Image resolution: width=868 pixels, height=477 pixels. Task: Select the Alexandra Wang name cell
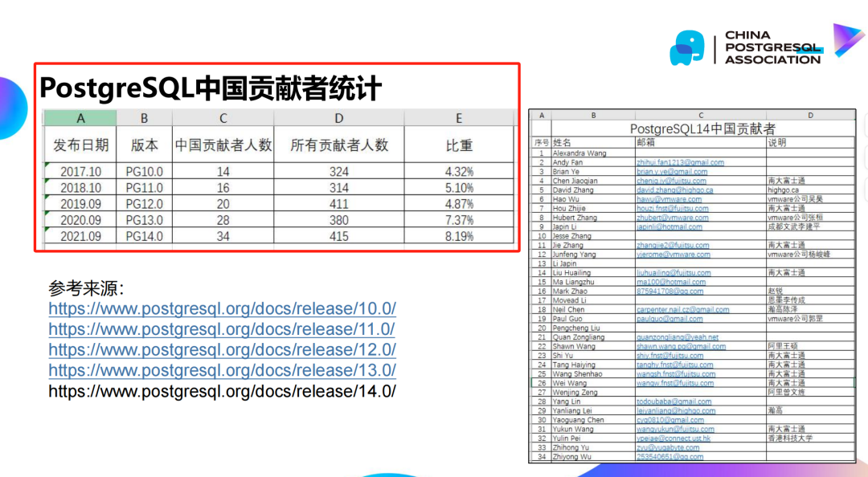[x=593, y=153]
